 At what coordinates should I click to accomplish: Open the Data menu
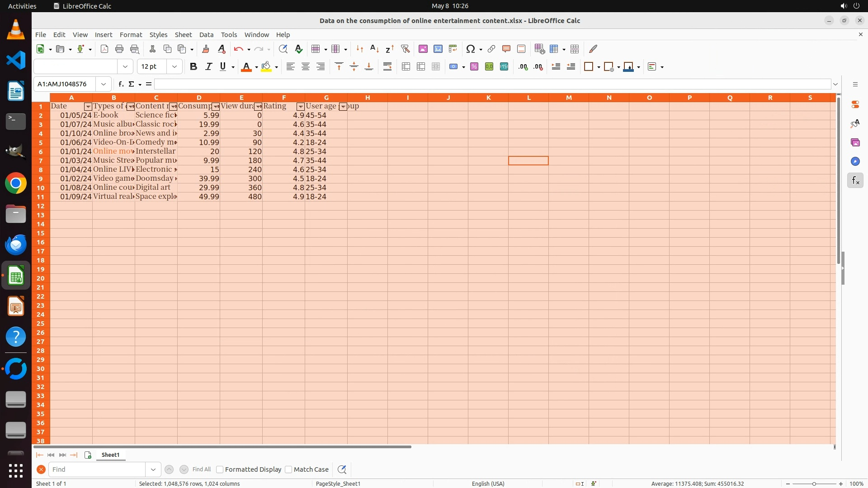206,35
